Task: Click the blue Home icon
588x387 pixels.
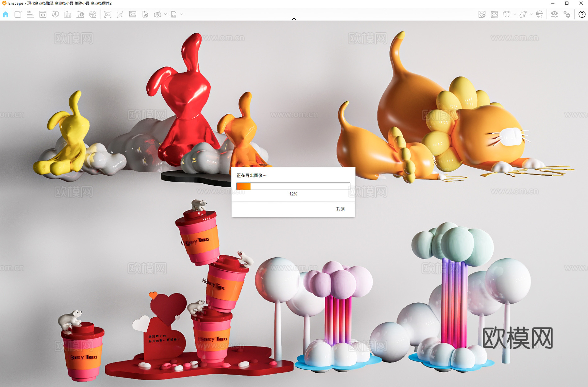Action: point(6,14)
